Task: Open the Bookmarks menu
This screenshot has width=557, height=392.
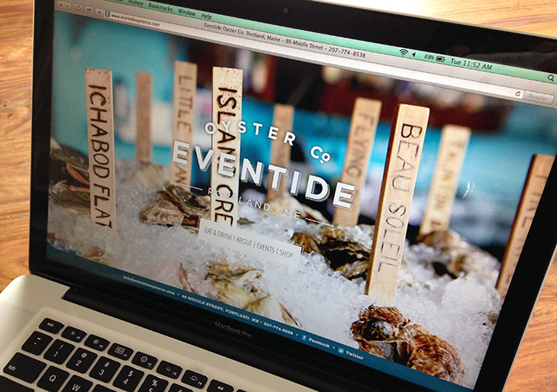Action: pos(160,7)
